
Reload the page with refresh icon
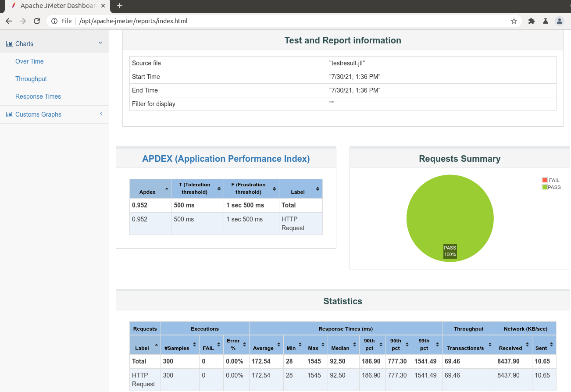point(37,21)
